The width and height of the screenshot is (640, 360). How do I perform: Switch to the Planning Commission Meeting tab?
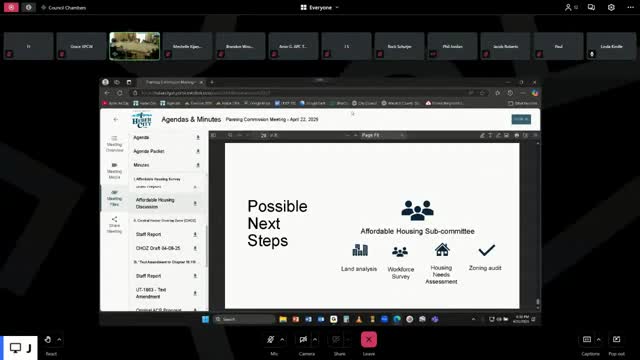[170, 82]
